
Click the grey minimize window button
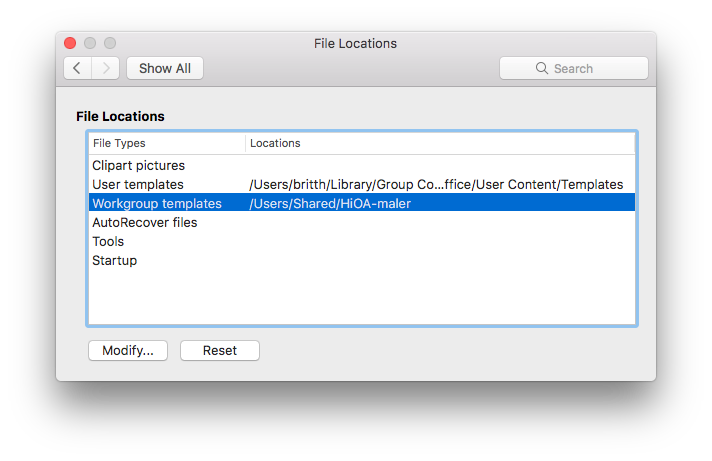[x=90, y=43]
